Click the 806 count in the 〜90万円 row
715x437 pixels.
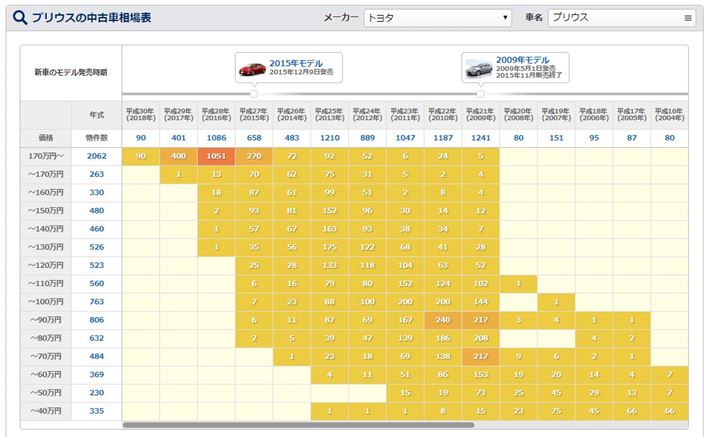tap(96, 319)
